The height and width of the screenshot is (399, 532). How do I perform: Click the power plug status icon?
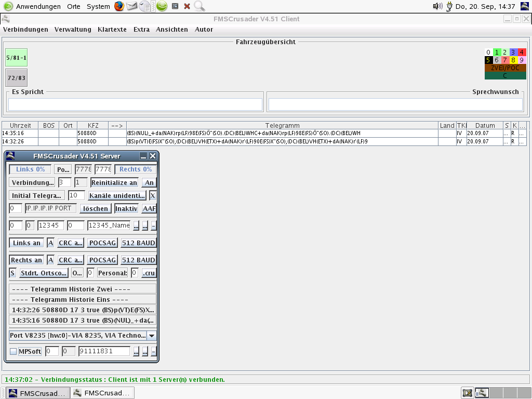point(449,7)
